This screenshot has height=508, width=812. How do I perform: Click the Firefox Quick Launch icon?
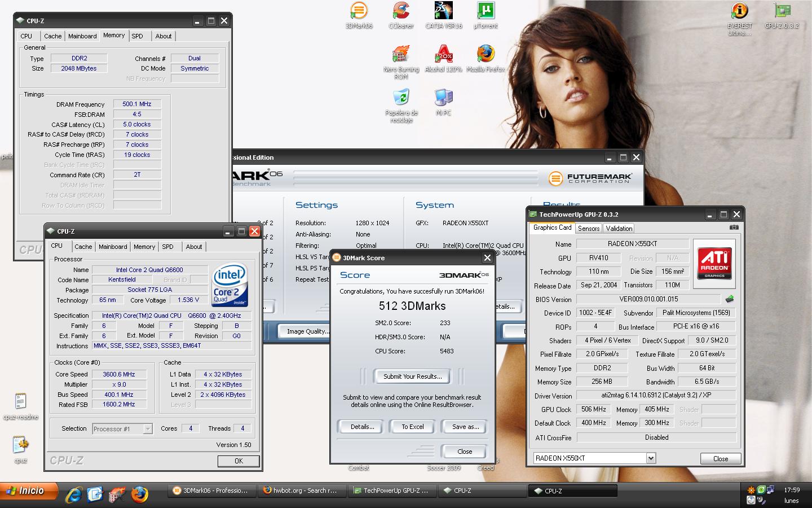click(139, 495)
